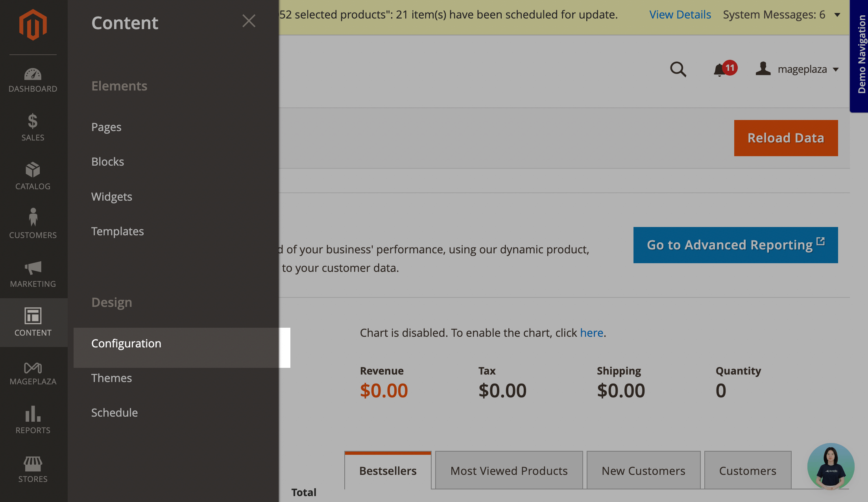Expand the System Messages dropdown arrow
This screenshot has height=502, width=868.
[837, 15]
